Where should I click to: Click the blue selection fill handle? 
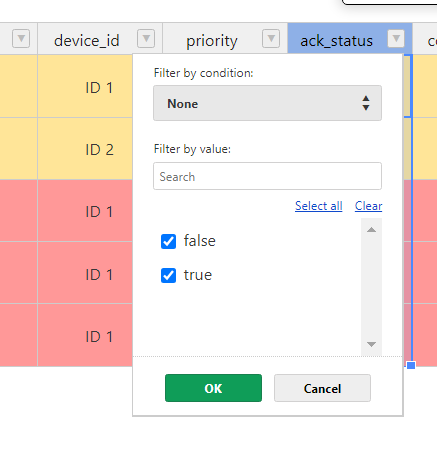coord(411,365)
